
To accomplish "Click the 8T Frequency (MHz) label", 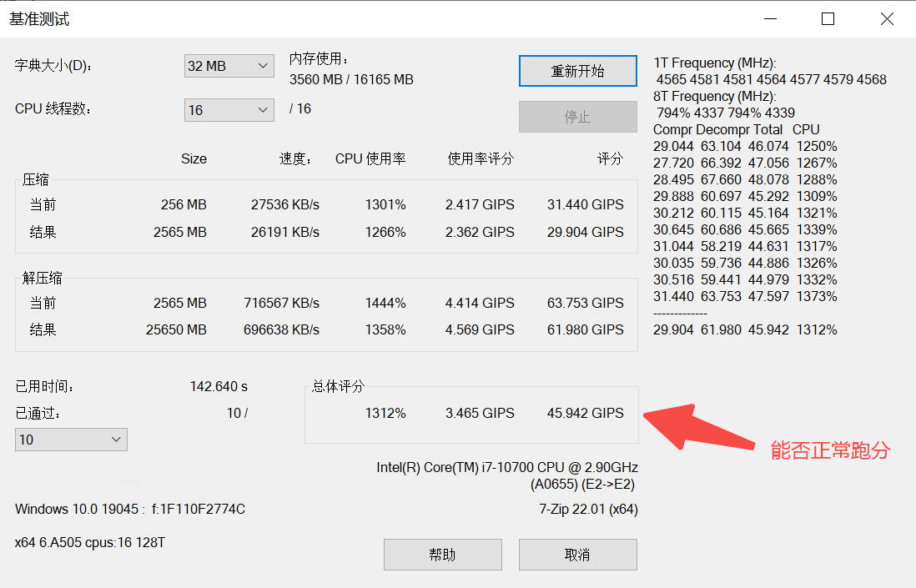I will pyautogui.click(x=715, y=97).
